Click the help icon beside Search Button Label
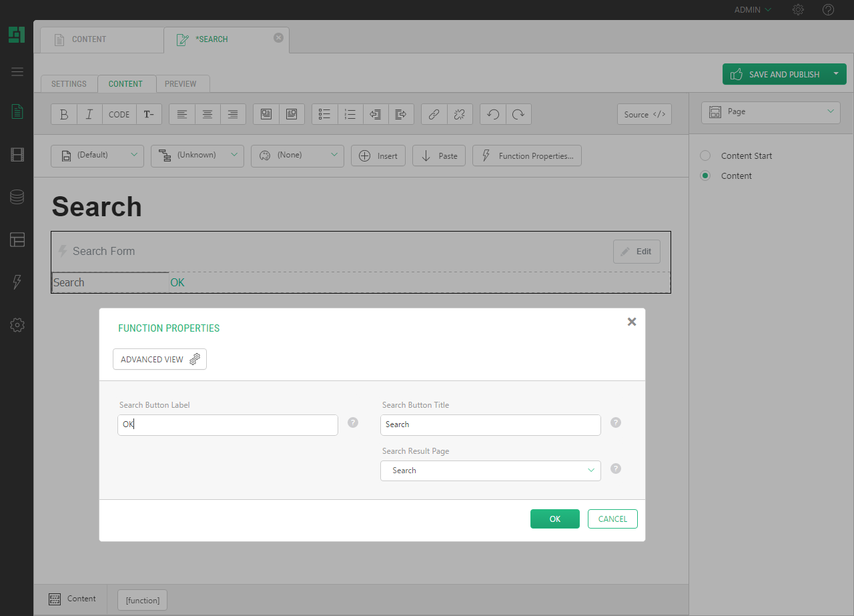This screenshot has height=616, width=854. 353,422
